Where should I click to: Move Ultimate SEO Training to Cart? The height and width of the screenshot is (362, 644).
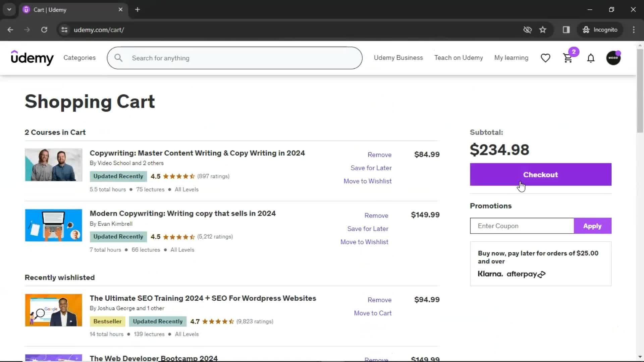[373, 313]
